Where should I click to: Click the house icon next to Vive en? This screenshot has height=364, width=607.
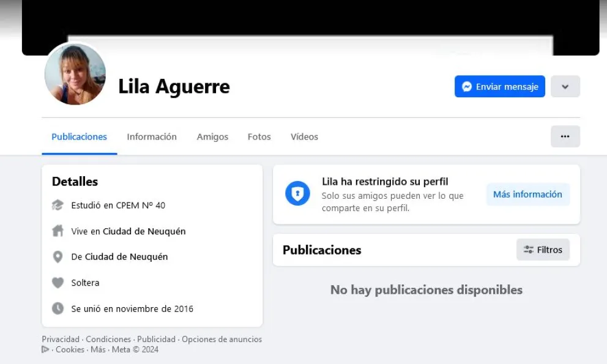(58, 231)
